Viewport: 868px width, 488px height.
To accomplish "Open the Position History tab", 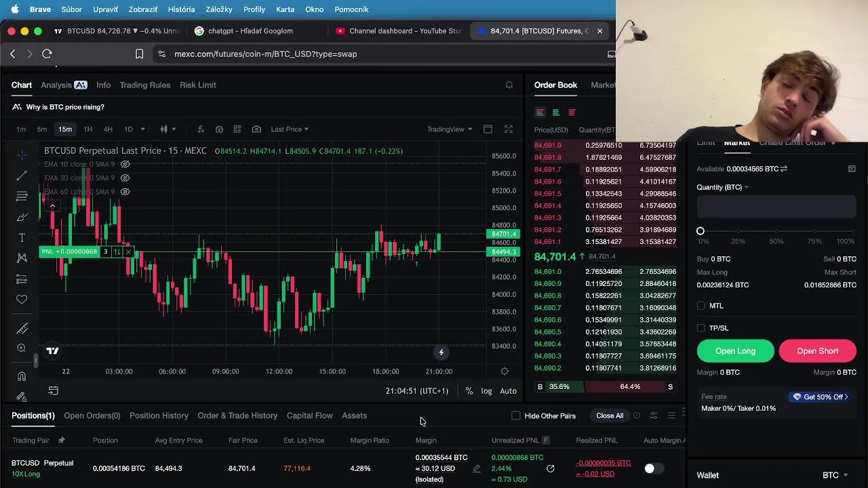I will pyautogui.click(x=159, y=415).
